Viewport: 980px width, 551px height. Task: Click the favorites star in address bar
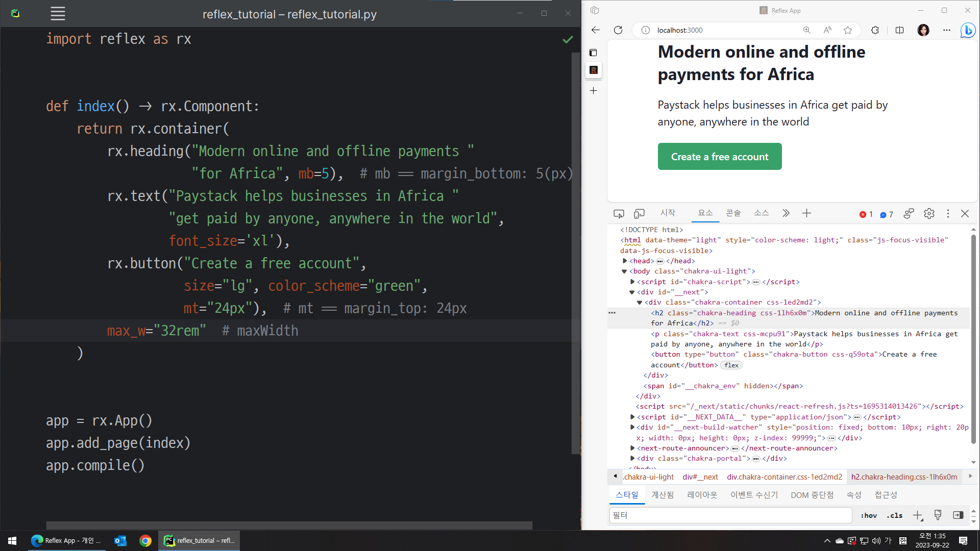[848, 30]
